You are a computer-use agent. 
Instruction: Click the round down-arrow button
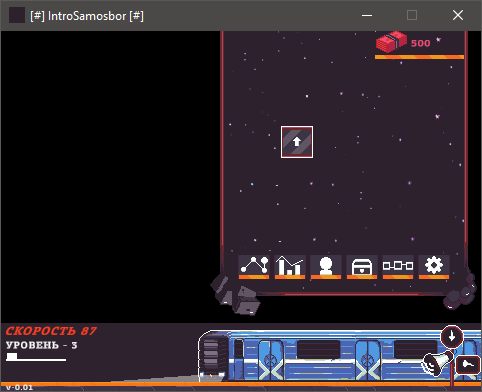click(452, 336)
